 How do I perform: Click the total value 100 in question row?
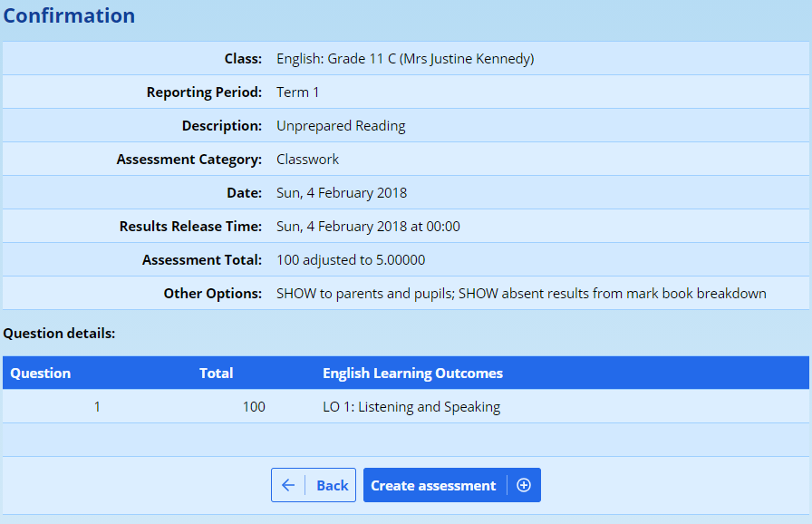pyautogui.click(x=254, y=407)
